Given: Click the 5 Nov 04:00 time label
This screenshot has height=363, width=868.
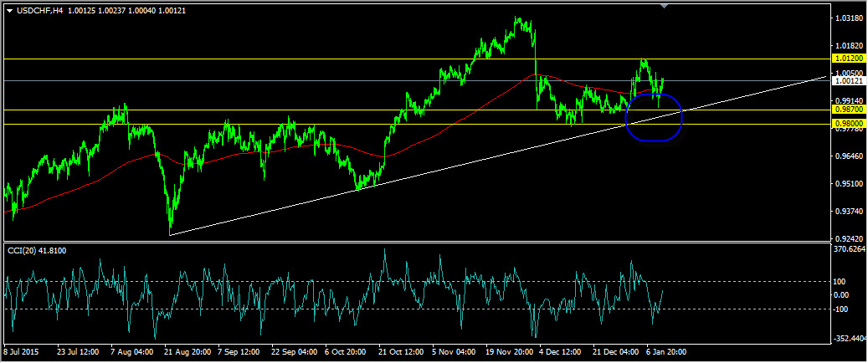Looking at the screenshot, I should pyautogui.click(x=454, y=351).
